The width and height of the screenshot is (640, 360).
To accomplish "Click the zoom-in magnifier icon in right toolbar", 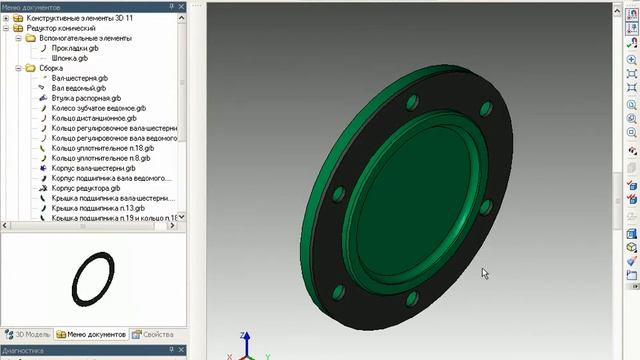I will [x=631, y=60].
